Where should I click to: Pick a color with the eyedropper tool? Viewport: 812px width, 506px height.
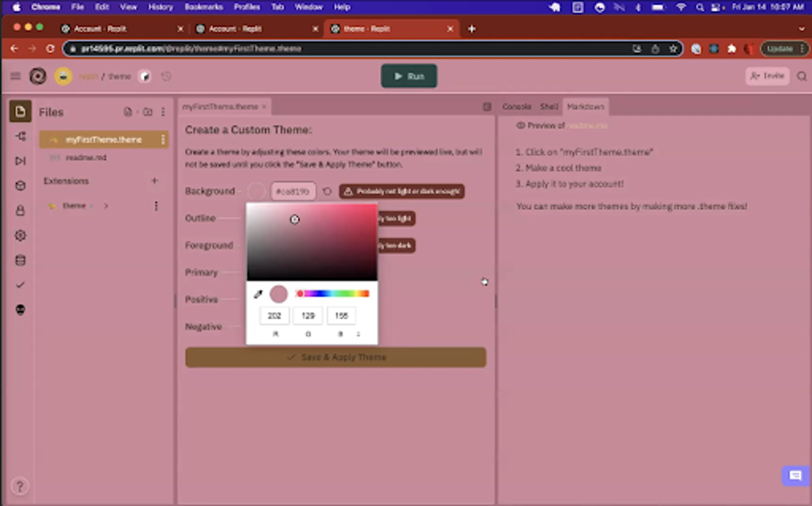click(x=258, y=294)
